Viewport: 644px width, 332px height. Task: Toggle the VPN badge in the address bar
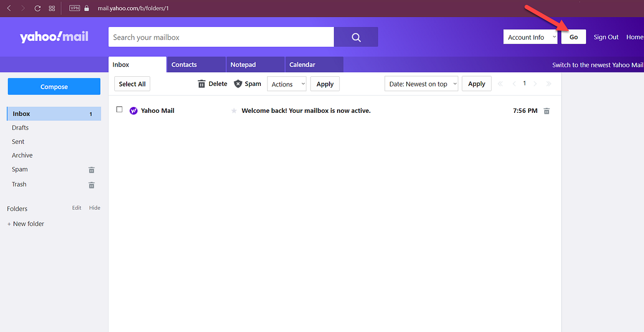pyautogui.click(x=75, y=9)
